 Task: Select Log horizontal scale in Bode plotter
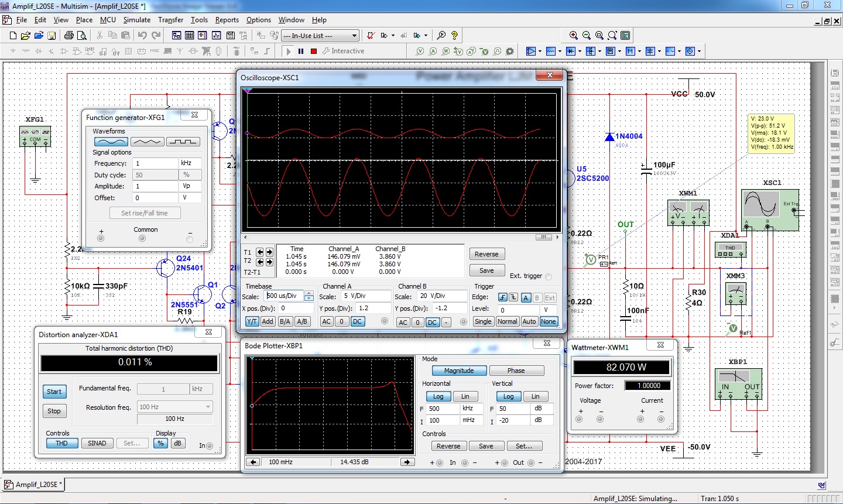tap(438, 396)
